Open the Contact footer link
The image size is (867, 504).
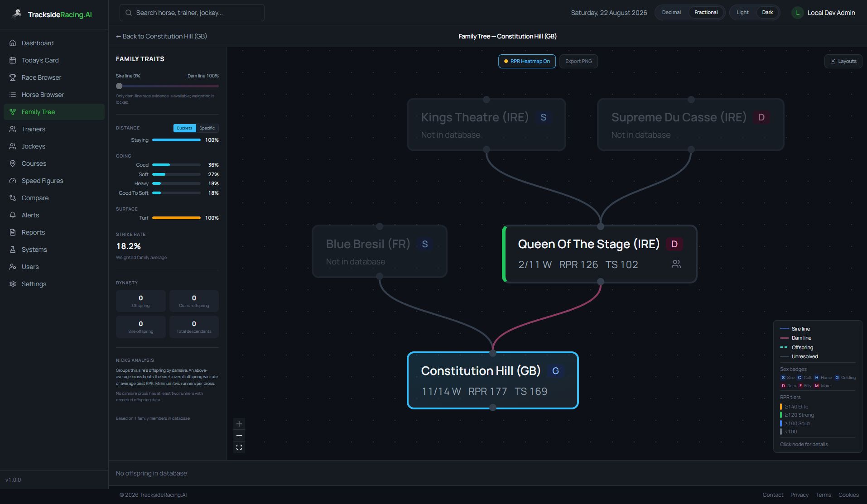[773, 495]
